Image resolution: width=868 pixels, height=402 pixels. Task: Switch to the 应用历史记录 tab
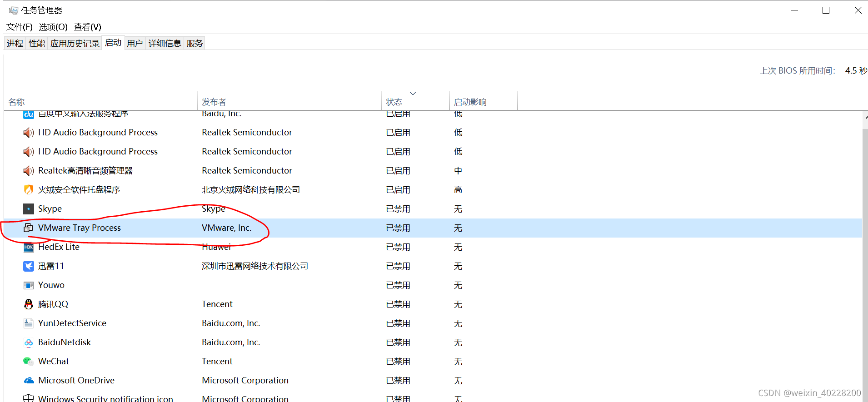tap(75, 44)
